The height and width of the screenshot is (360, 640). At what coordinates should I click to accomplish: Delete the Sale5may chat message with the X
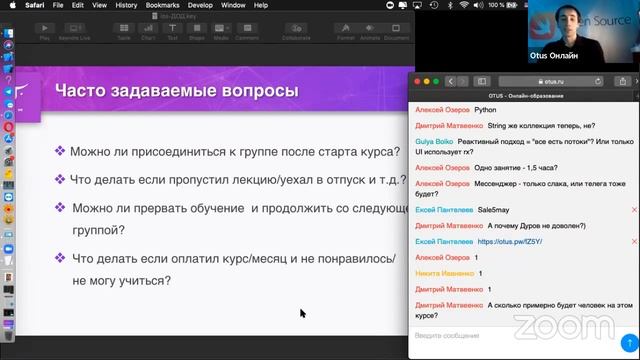(x=634, y=210)
